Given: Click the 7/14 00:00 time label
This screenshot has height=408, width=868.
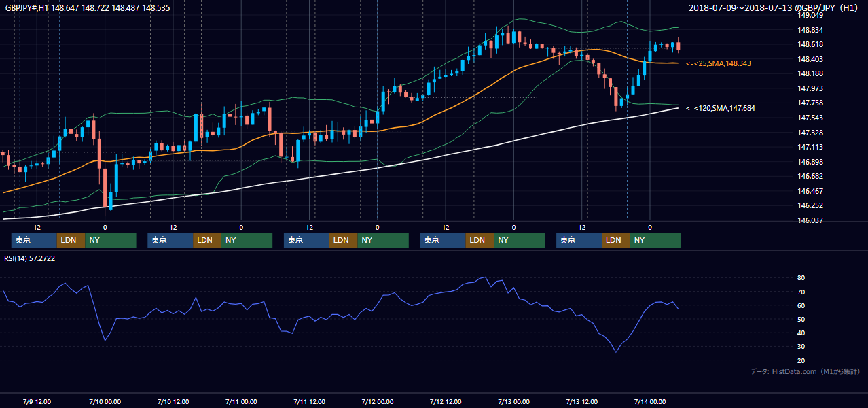Looking at the screenshot, I should pos(650,401).
